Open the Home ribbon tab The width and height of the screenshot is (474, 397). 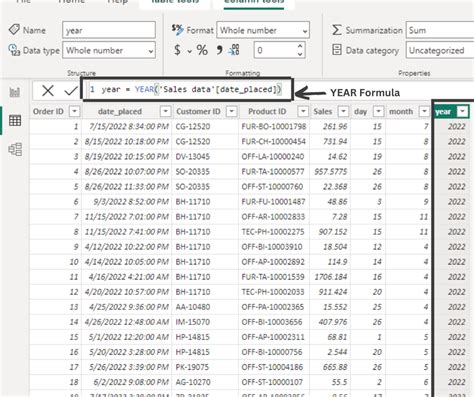[x=71, y=2]
